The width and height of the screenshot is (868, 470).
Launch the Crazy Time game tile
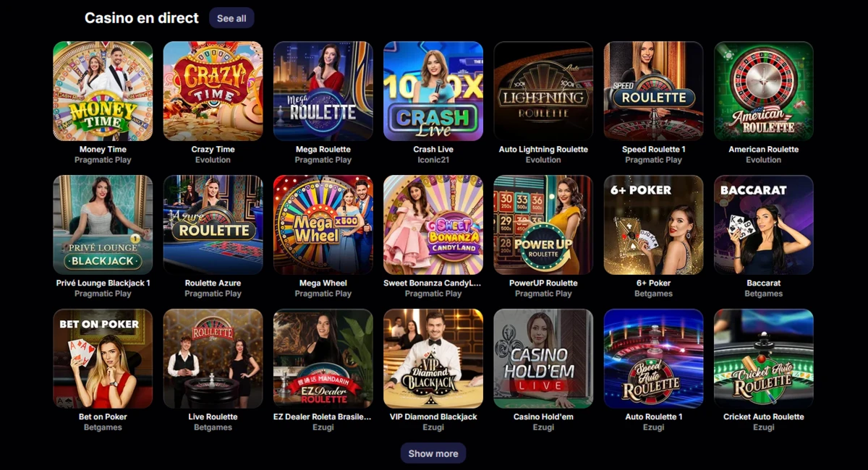click(x=213, y=91)
